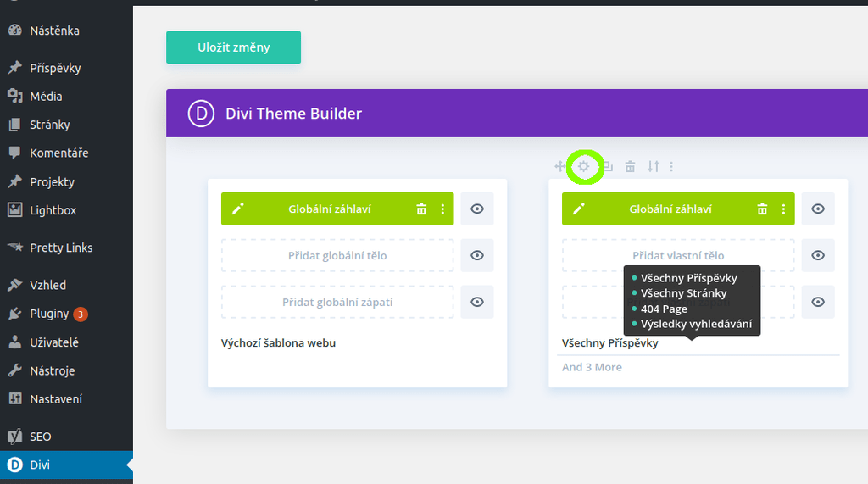The image size is (868, 484).
Task: Click the Pluginy update count badge
Action: [81, 314]
